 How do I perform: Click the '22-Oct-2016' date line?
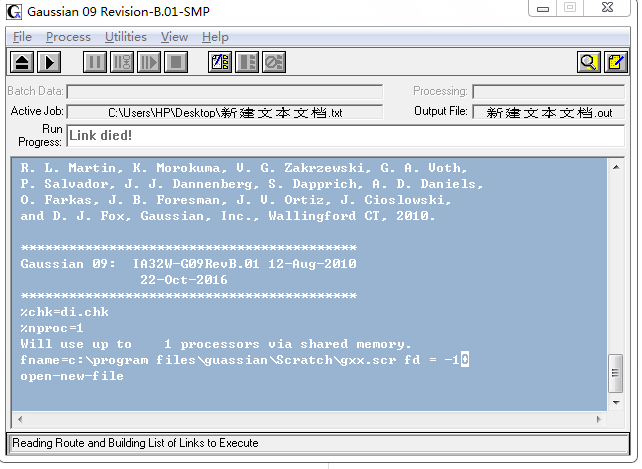(183, 280)
